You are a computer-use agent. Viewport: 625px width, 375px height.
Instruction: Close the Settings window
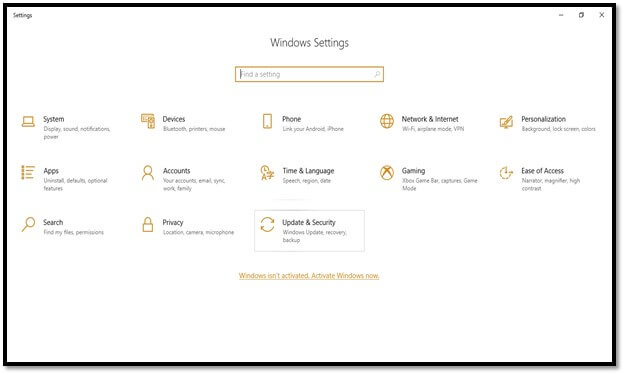click(601, 15)
